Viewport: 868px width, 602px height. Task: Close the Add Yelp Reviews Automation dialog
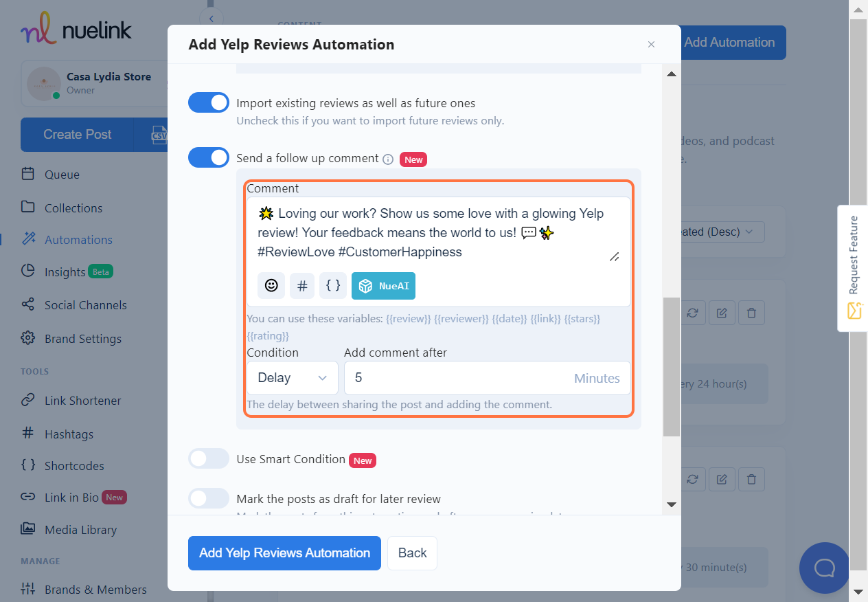coord(651,45)
